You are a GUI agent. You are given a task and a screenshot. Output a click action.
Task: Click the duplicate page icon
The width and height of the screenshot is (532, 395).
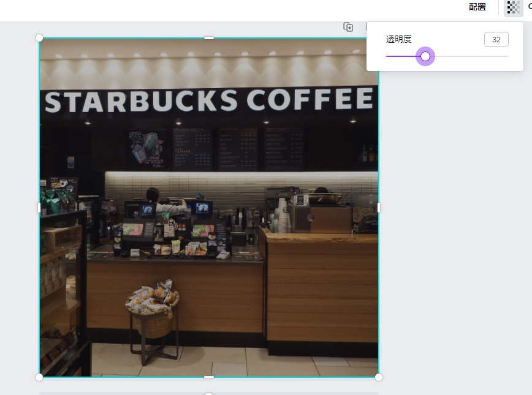pos(348,27)
